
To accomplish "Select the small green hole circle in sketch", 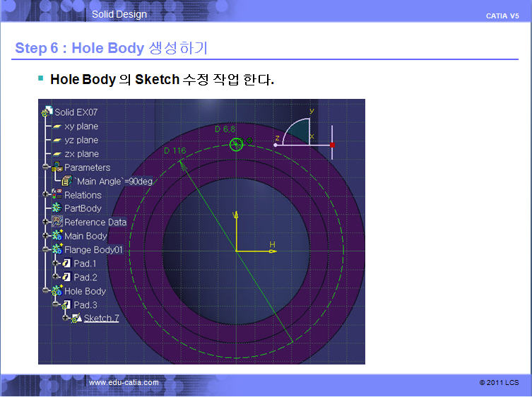I will coord(236,145).
